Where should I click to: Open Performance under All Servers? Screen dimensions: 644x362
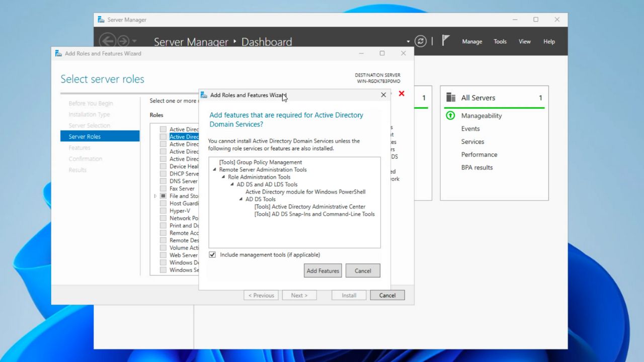(x=479, y=154)
